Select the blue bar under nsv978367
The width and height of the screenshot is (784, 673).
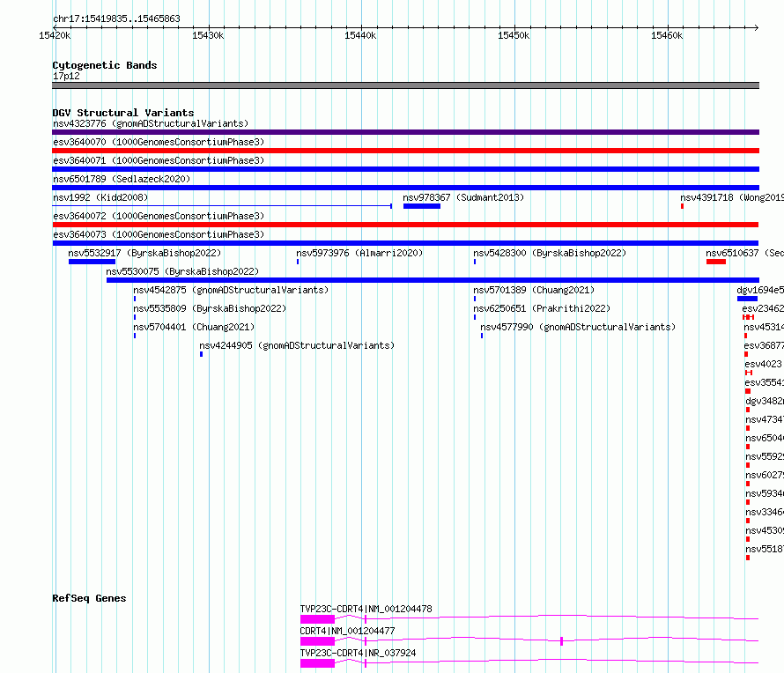(422, 206)
